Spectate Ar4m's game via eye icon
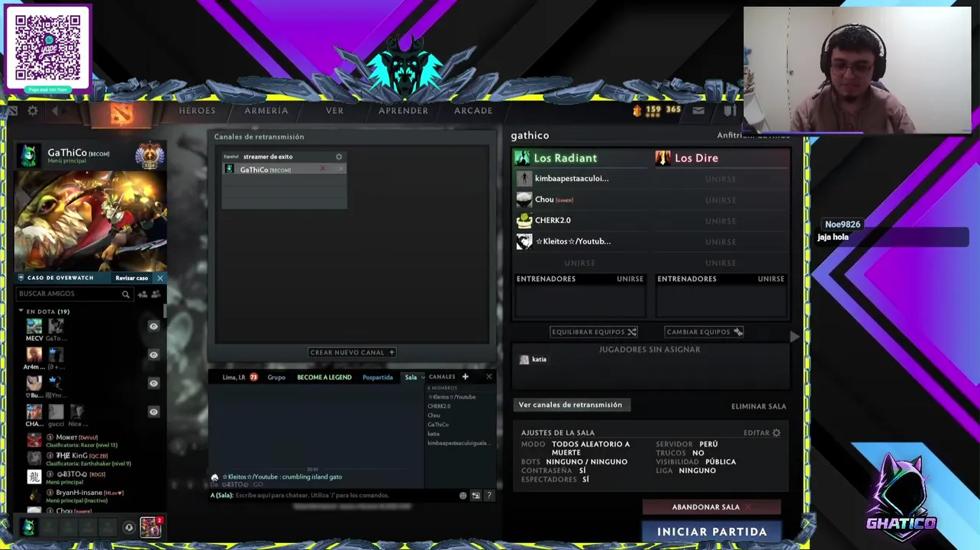The width and height of the screenshot is (980, 550). click(153, 355)
